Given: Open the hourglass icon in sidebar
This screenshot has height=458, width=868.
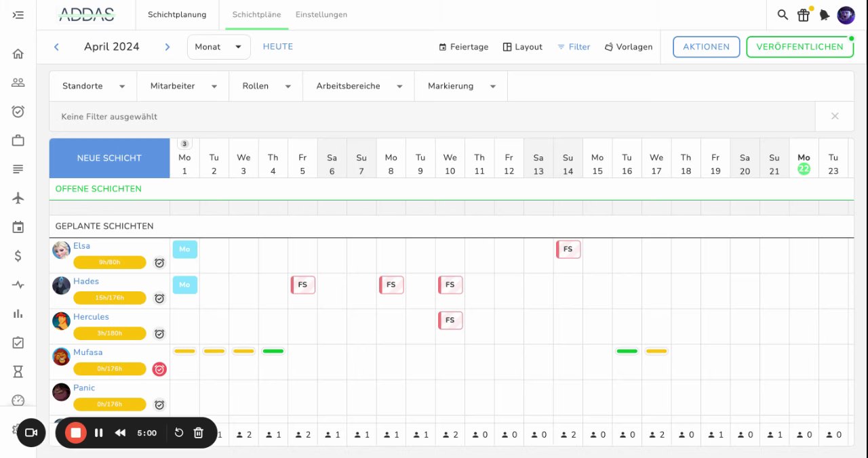Looking at the screenshot, I should [18, 371].
